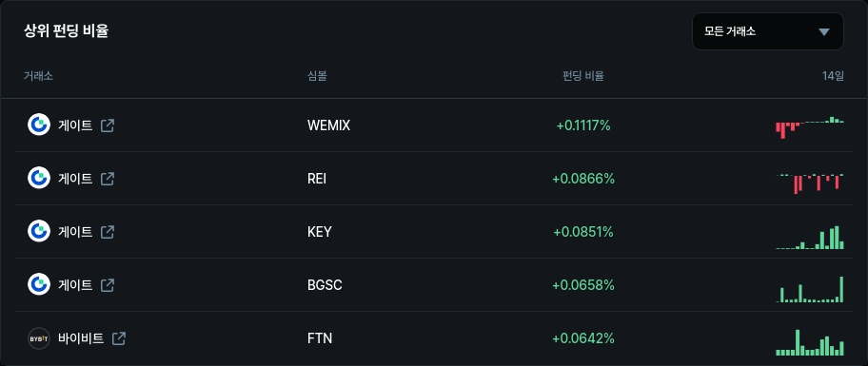The image size is (868, 366).
Task: Click the 14일 column header
Action: 833,76
